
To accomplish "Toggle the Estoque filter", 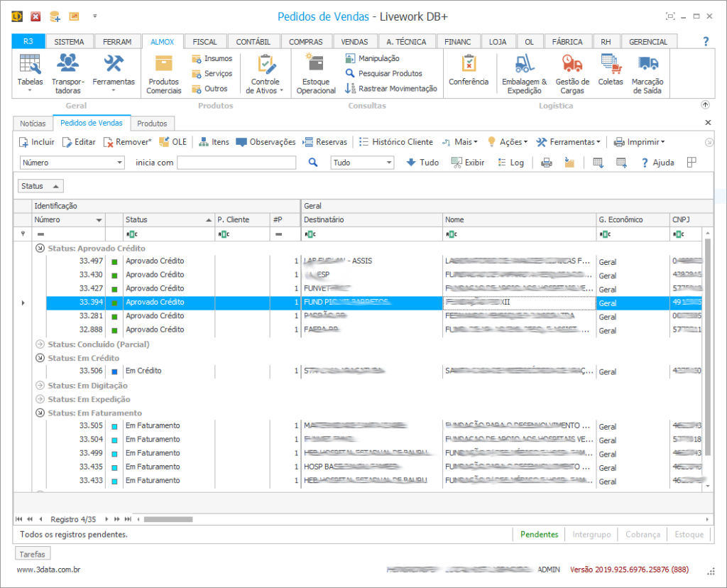I will pos(689,534).
